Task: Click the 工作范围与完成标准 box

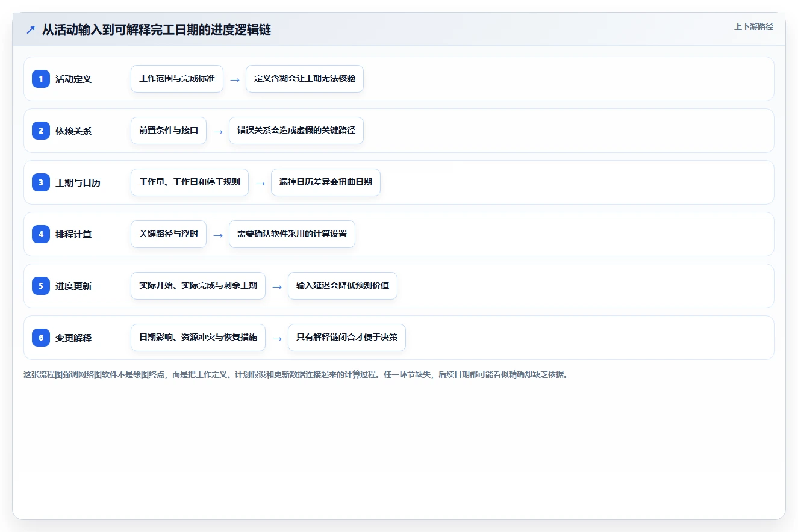Action: (177, 79)
